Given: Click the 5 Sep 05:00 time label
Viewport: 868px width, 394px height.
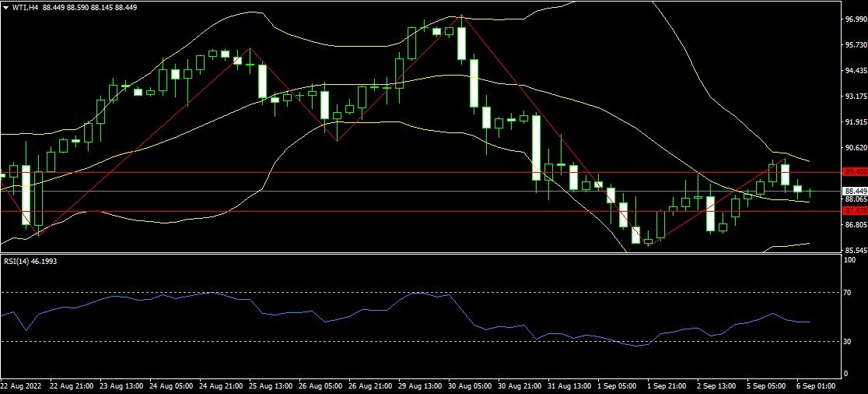Looking at the screenshot, I should pyautogui.click(x=765, y=385).
